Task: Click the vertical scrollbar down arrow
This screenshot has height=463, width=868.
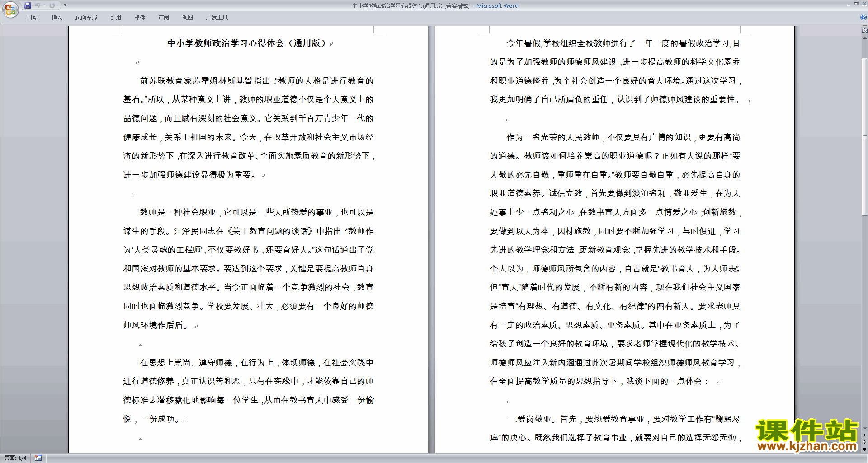Action: click(864, 428)
